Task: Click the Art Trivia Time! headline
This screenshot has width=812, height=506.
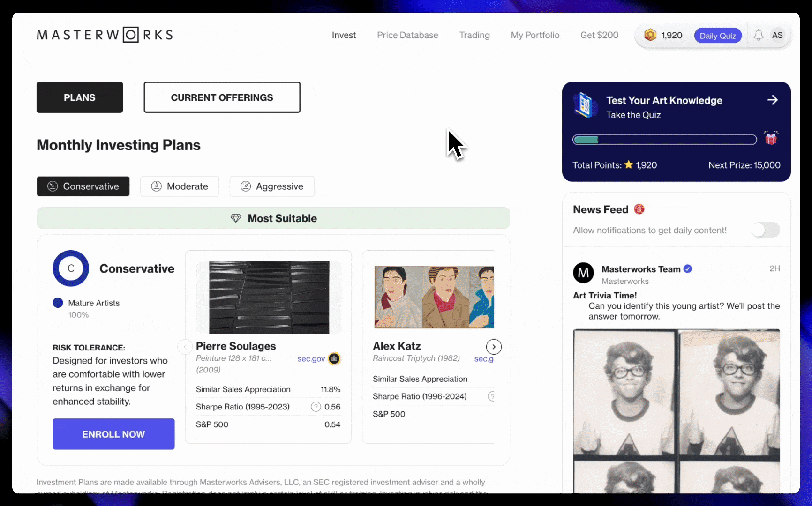Action: 605,295
